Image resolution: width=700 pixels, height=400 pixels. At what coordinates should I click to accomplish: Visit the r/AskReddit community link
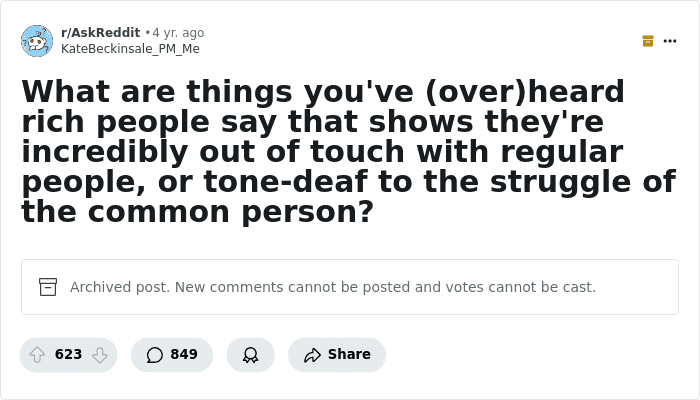pyautogui.click(x=100, y=33)
